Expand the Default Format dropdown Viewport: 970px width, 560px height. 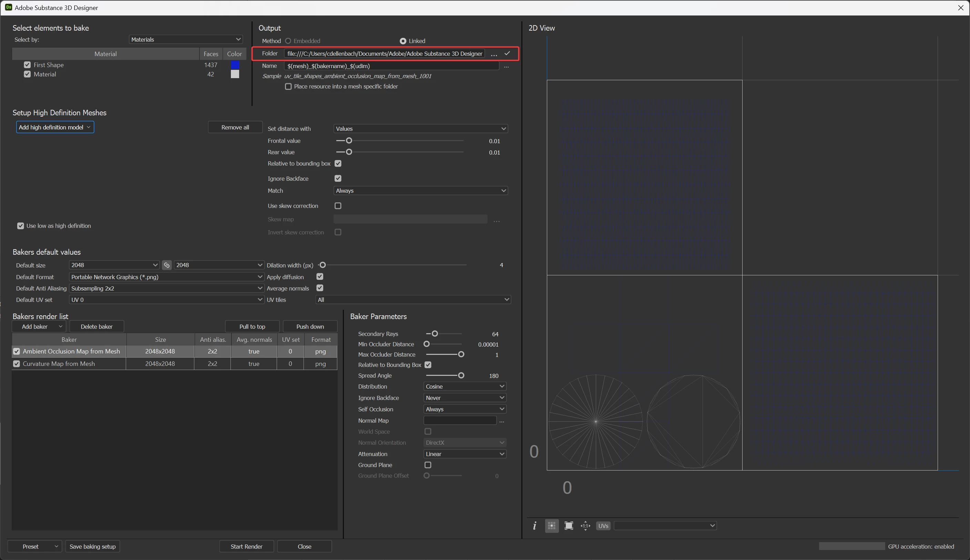[166, 277]
